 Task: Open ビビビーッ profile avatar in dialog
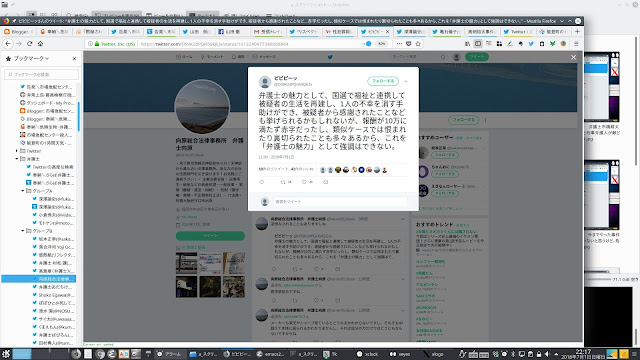pyautogui.click(x=265, y=82)
